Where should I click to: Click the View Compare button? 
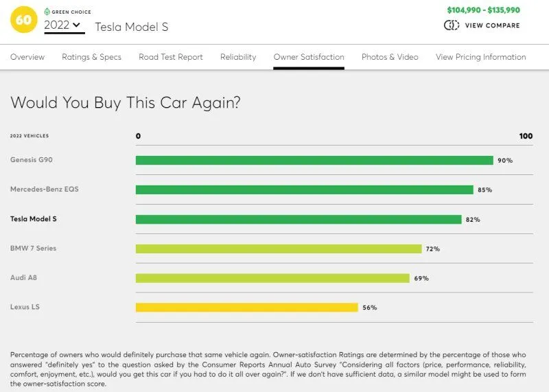click(492, 25)
